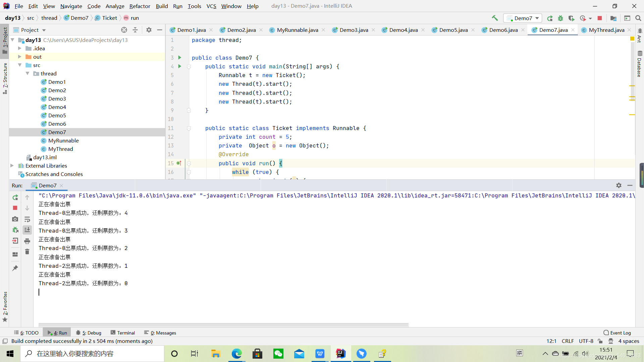Click the run gutter arrow beside class Demo7
Image resolution: width=644 pixels, height=362 pixels.
click(x=180, y=58)
